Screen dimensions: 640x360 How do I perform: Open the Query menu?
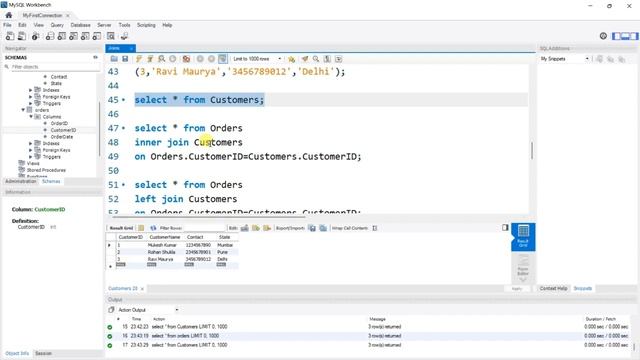57,25
